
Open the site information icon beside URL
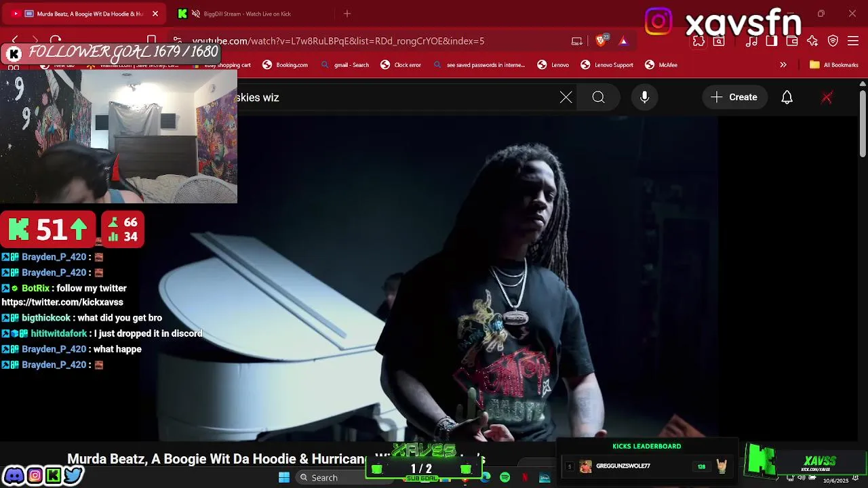[x=178, y=41]
